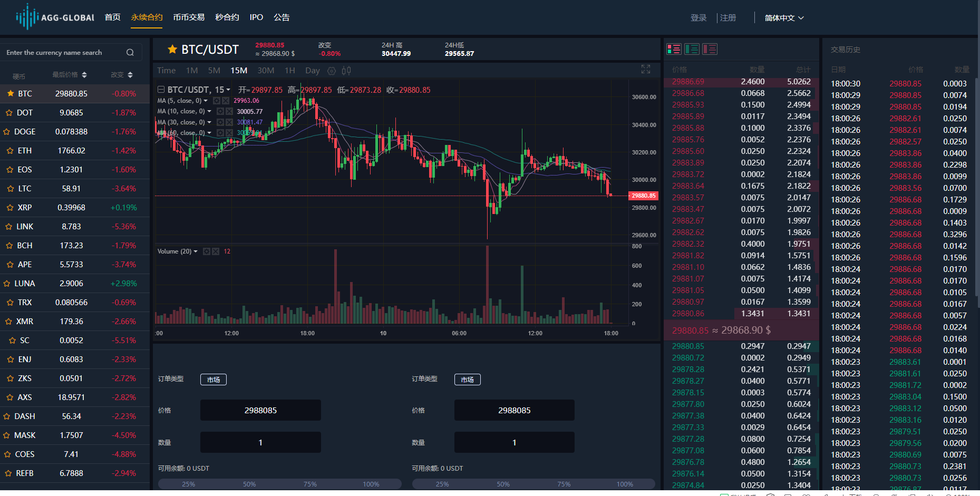Click the 注册 register link
The width and height of the screenshot is (980, 496).
point(728,18)
